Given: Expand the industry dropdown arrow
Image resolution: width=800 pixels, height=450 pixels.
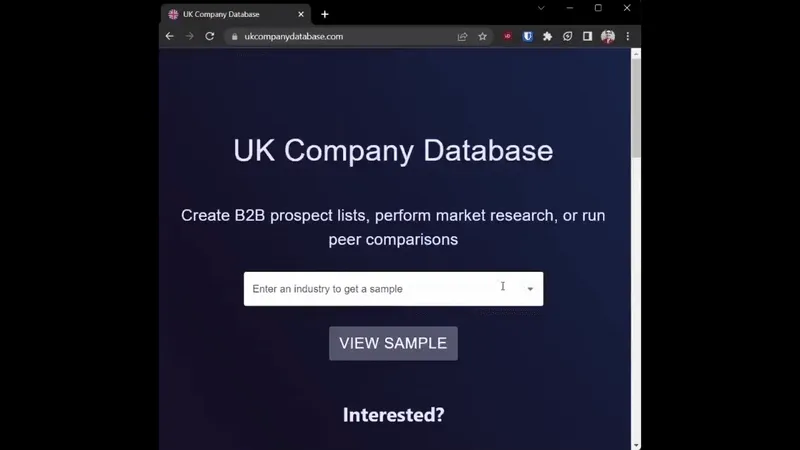Looking at the screenshot, I should 531,289.
